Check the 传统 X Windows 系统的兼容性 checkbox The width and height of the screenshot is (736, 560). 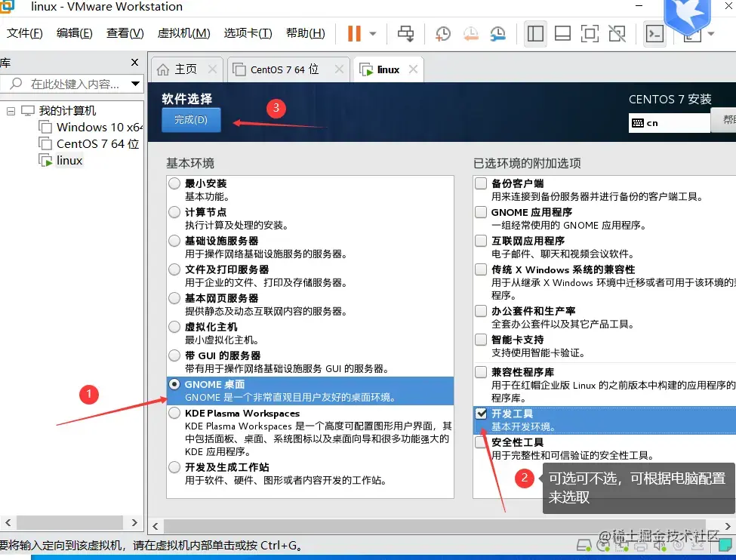coord(481,269)
